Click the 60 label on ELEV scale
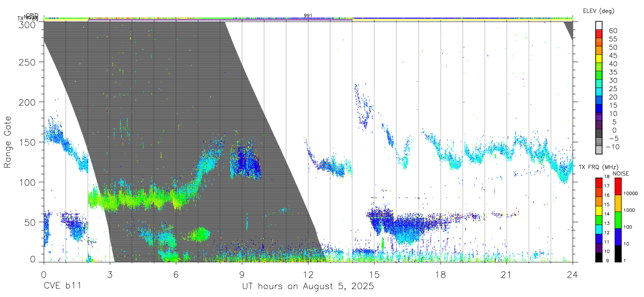 (613, 30)
